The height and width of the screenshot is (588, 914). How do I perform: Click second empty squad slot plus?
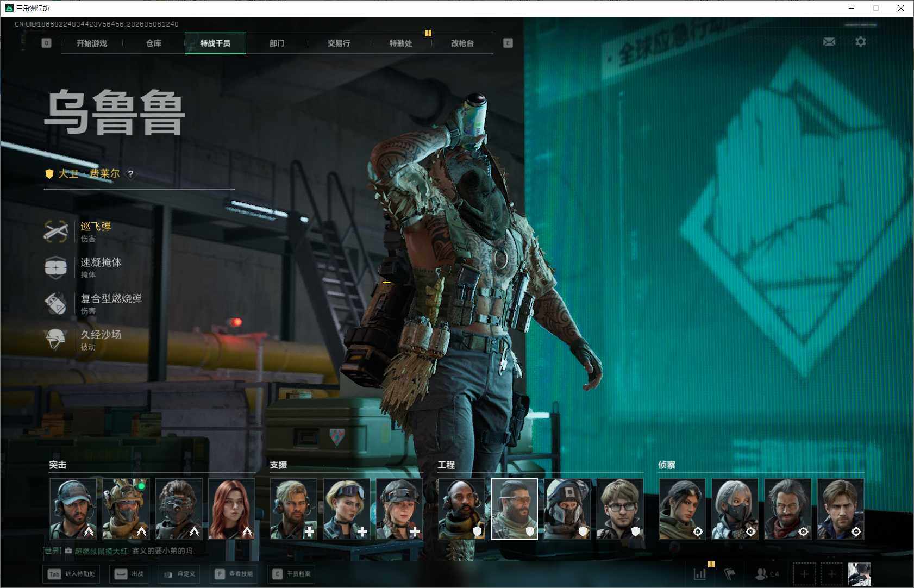[x=832, y=574]
